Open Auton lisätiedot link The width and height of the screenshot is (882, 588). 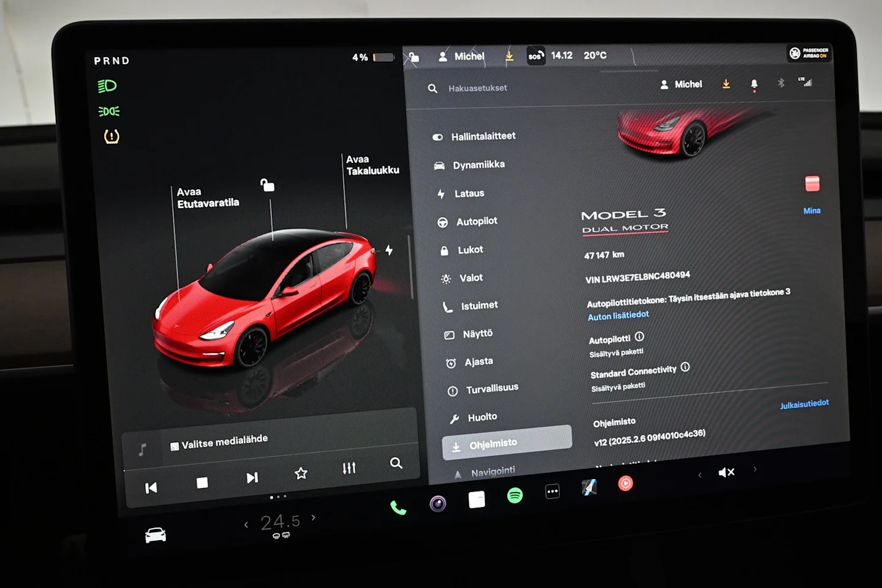point(618,315)
